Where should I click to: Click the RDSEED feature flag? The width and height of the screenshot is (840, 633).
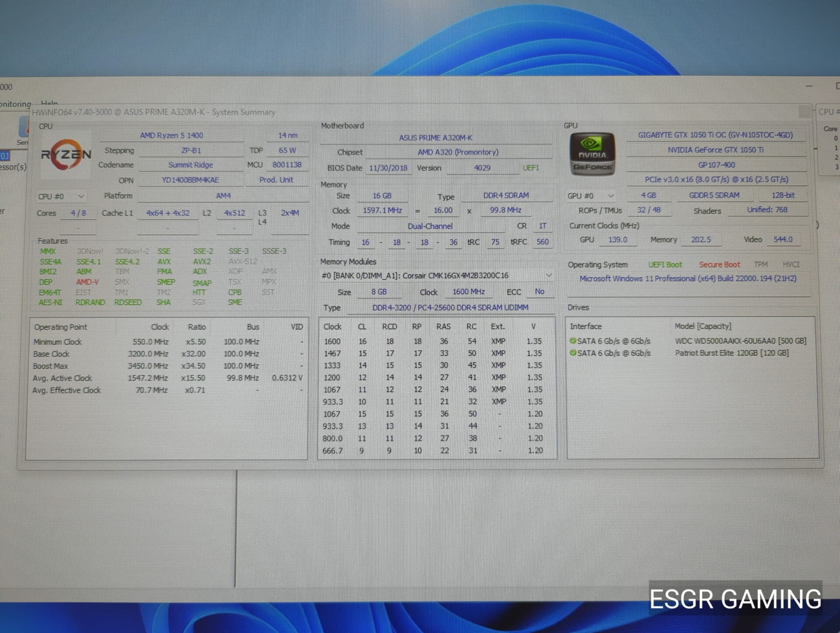pyautogui.click(x=128, y=302)
